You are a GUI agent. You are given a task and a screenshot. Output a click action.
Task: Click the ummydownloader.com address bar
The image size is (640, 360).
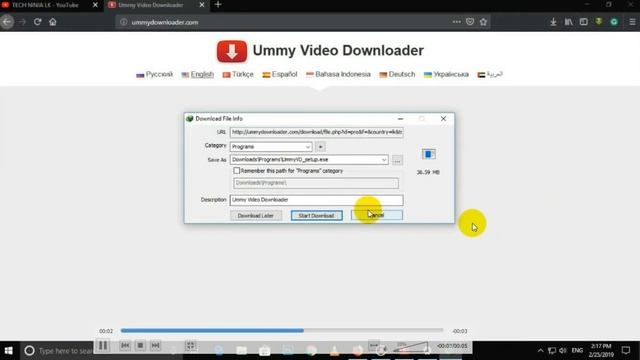tap(286, 22)
